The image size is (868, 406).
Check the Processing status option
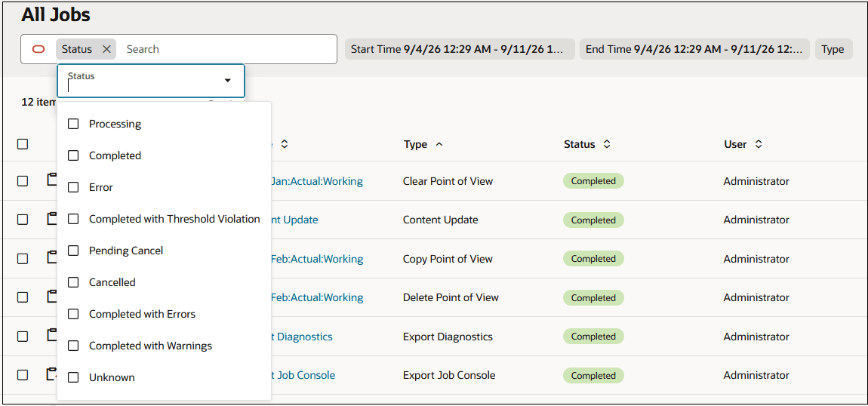73,124
